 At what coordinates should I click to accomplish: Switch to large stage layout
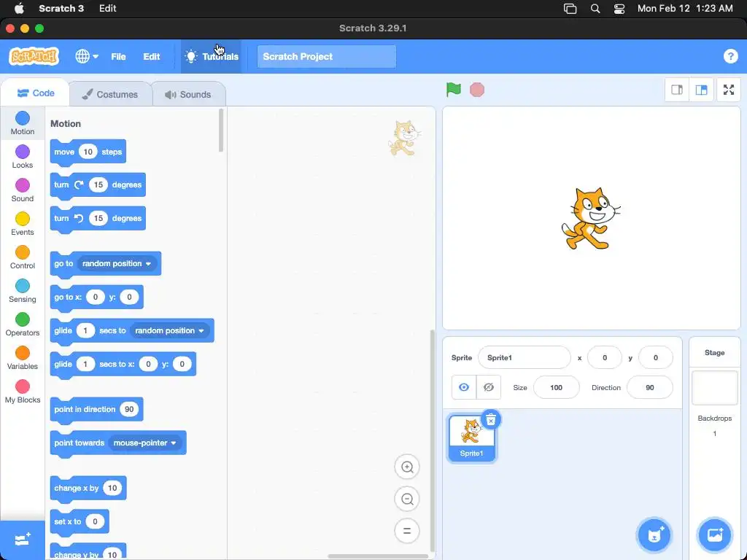(x=701, y=90)
